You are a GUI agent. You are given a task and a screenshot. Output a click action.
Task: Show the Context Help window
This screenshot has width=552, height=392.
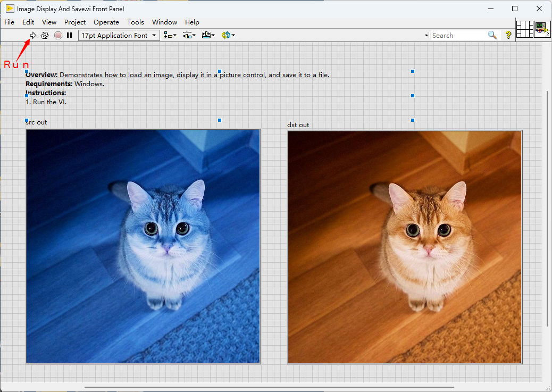click(x=508, y=36)
